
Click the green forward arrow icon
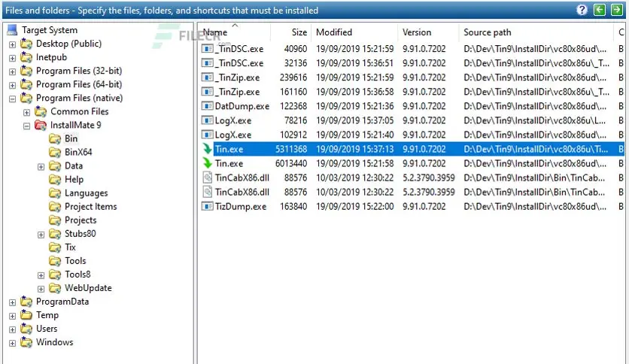point(616,10)
